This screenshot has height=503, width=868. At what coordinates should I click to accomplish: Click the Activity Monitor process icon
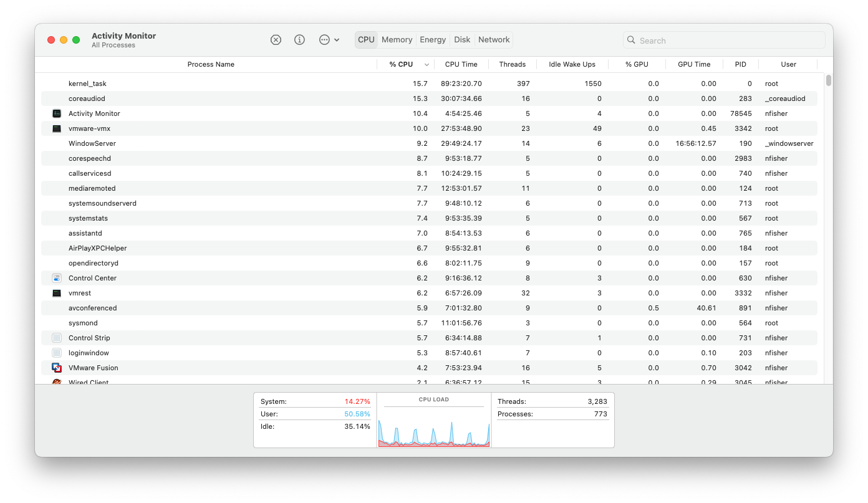click(57, 113)
